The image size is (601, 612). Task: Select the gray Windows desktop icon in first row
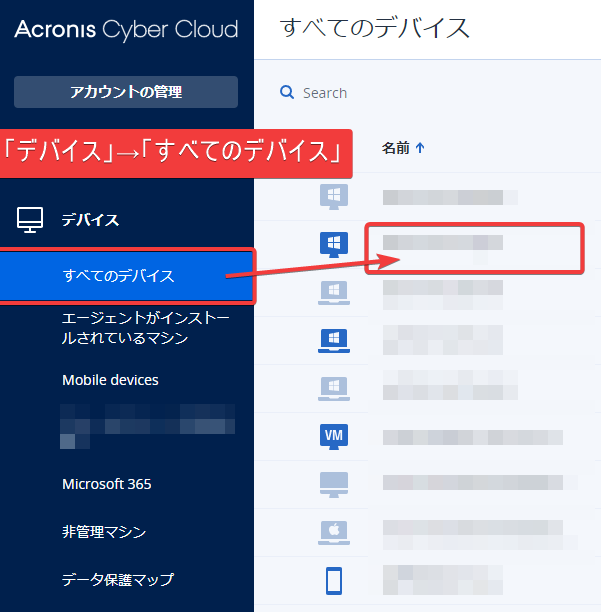333,195
